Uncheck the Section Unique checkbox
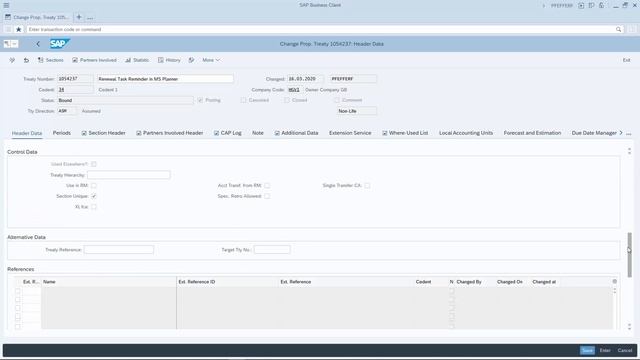The height and width of the screenshot is (360, 640). [x=94, y=196]
